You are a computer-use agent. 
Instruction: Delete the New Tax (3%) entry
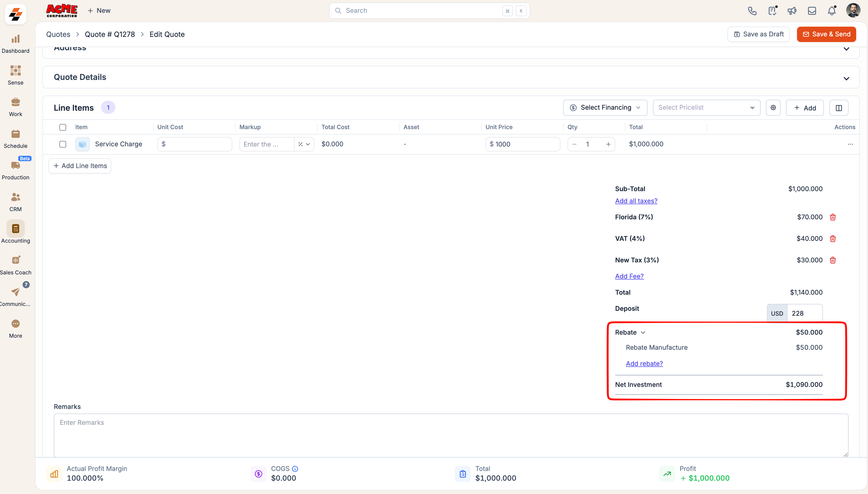(x=833, y=260)
